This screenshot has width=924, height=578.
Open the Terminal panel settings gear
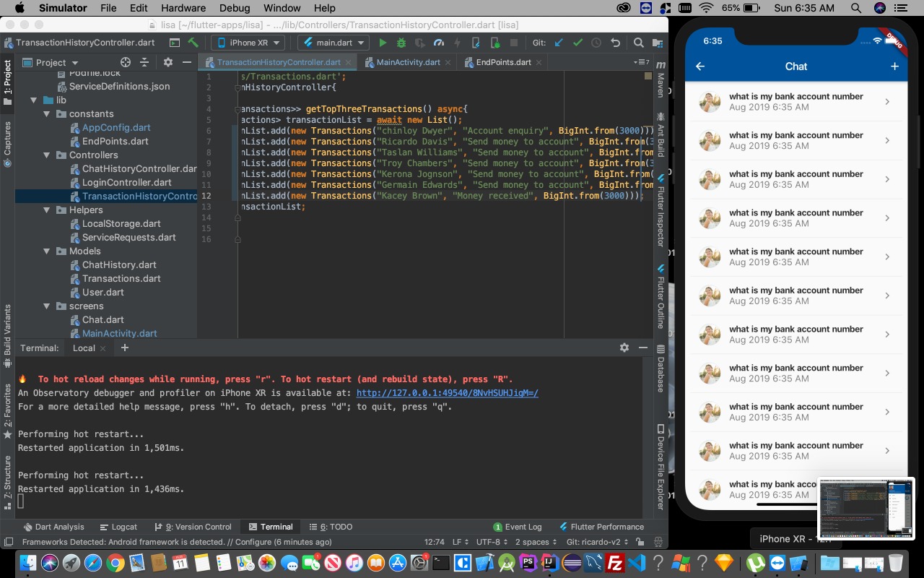pos(624,348)
